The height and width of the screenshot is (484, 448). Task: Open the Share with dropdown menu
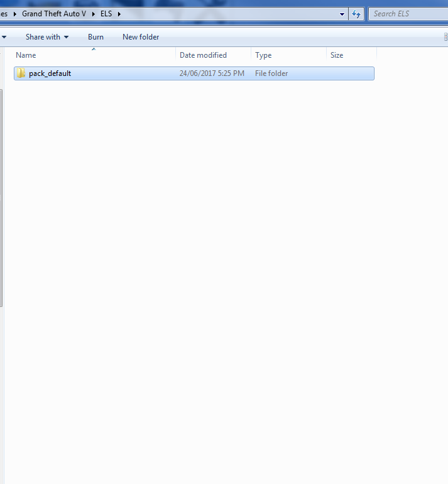coord(47,37)
